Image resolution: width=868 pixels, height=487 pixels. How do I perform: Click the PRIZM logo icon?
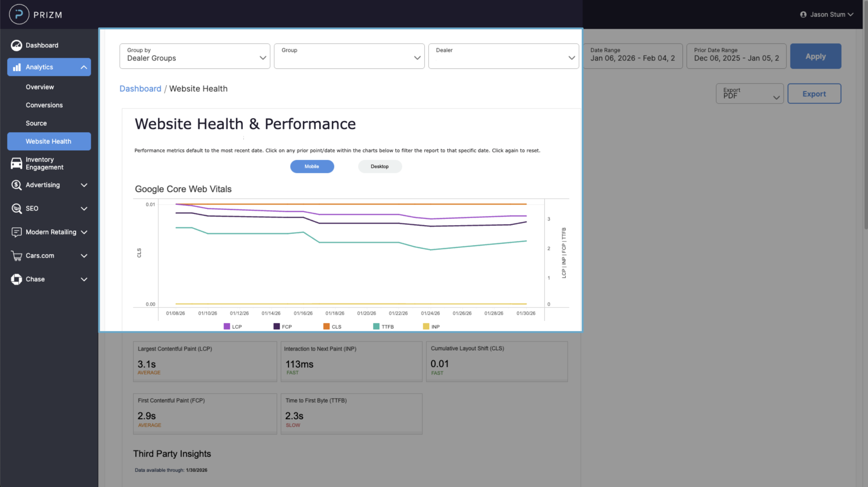[19, 15]
